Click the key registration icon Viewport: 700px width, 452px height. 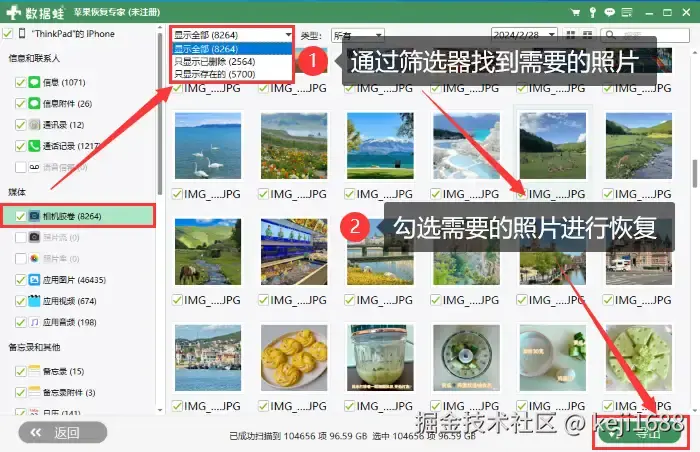coord(592,13)
